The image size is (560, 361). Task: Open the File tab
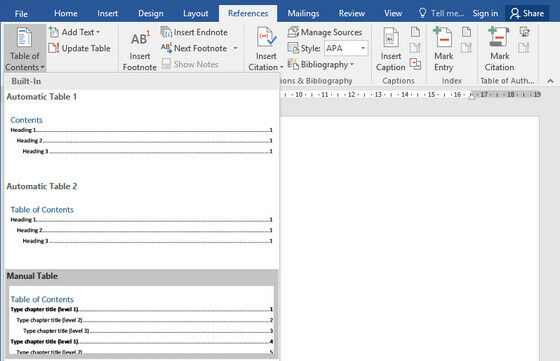21,14
